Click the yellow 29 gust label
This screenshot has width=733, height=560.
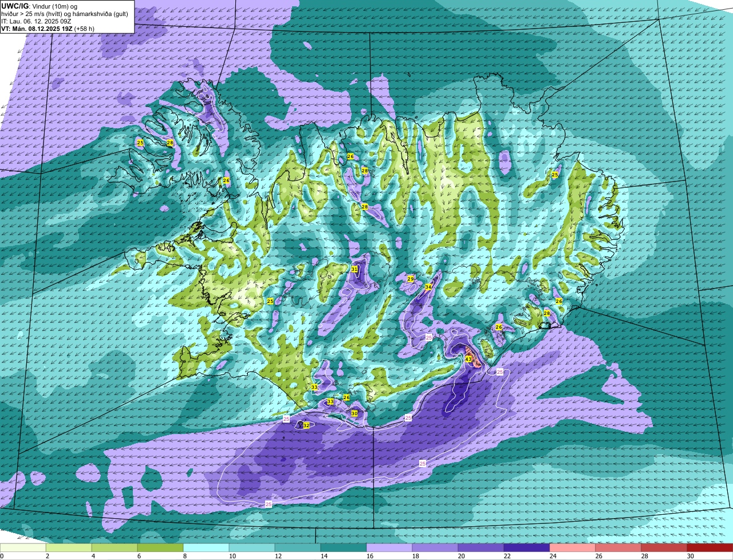[x=410, y=279]
